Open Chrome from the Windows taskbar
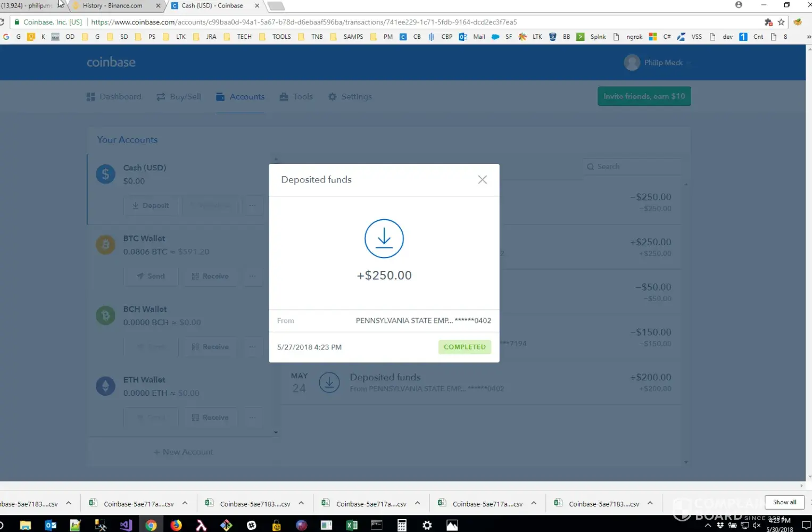812x532 pixels. tap(151, 525)
